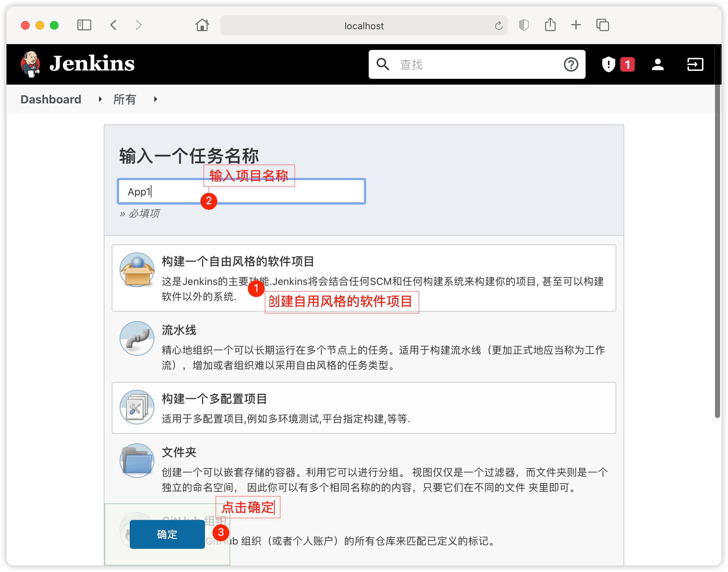Image resolution: width=728 pixels, height=572 pixels.
Task: Click the 输入一个任务名称 heading
Action: (x=189, y=156)
